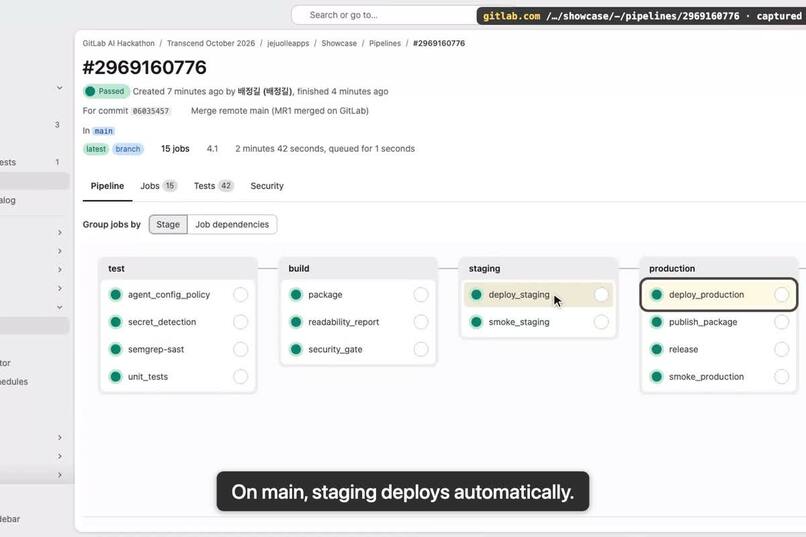Click the release job status icon
Viewport: 806px width, 537px height.
[656, 349]
